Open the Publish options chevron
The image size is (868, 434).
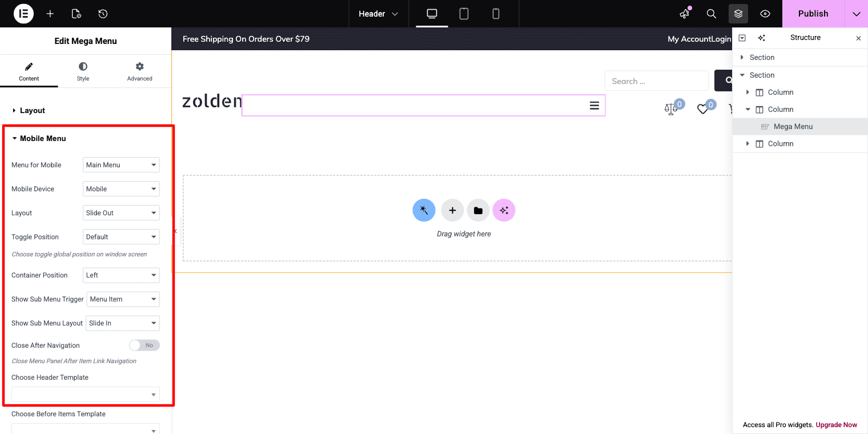click(x=856, y=13)
